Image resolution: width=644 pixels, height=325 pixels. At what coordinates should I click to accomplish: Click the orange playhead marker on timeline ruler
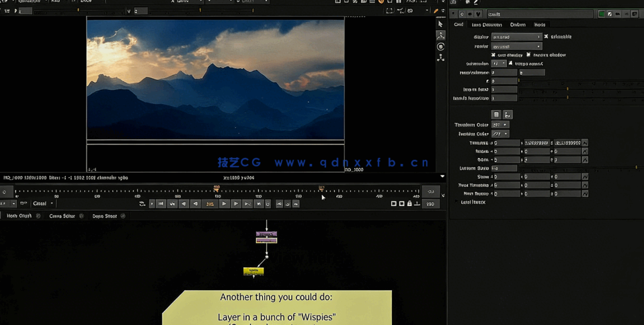[x=216, y=189]
